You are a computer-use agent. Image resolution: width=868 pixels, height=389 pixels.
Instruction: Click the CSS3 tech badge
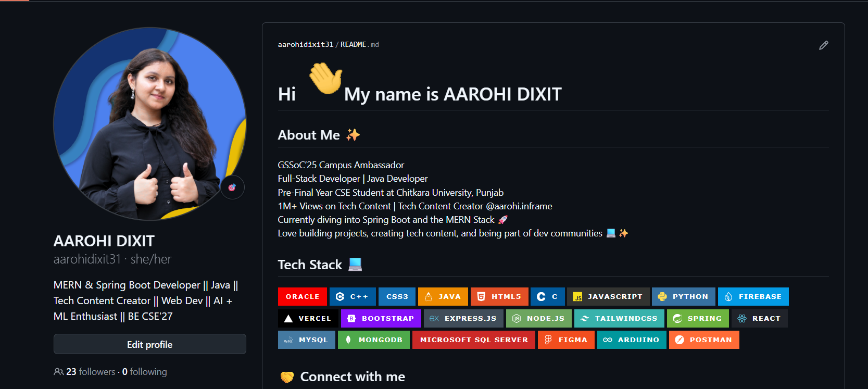[397, 296]
